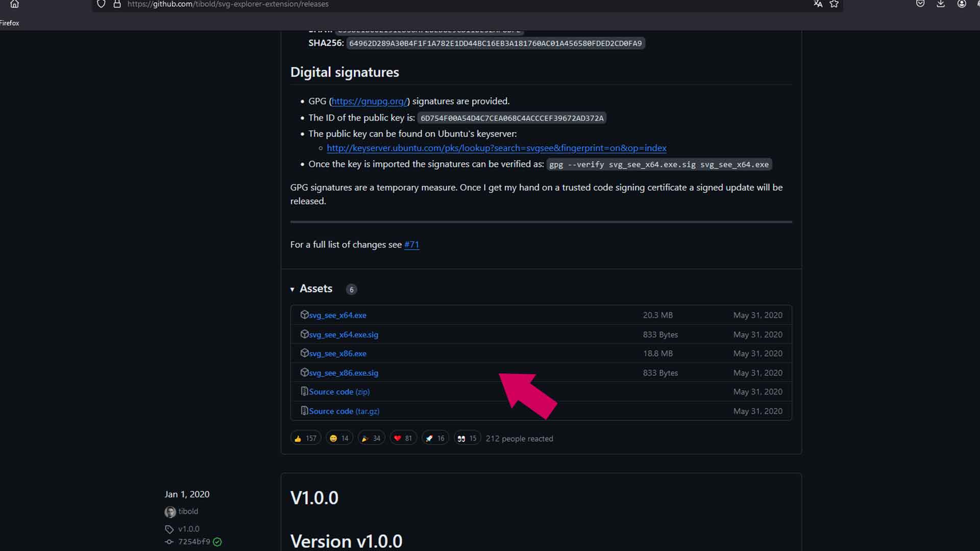Click the SHA256 hash value

point(495,43)
